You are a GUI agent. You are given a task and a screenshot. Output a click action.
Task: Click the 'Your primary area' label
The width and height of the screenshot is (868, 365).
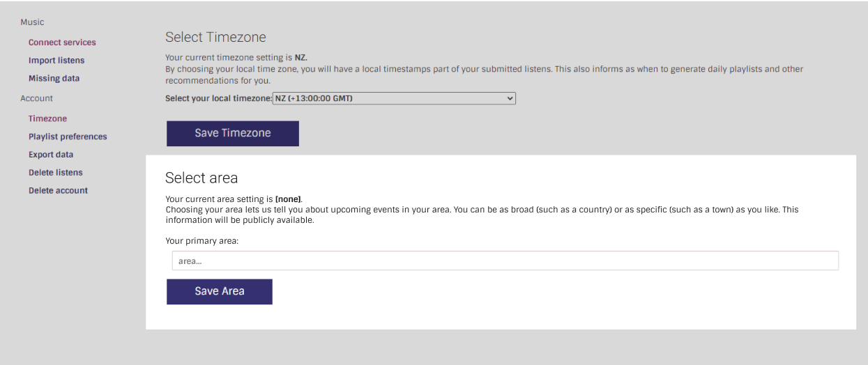pos(202,242)
